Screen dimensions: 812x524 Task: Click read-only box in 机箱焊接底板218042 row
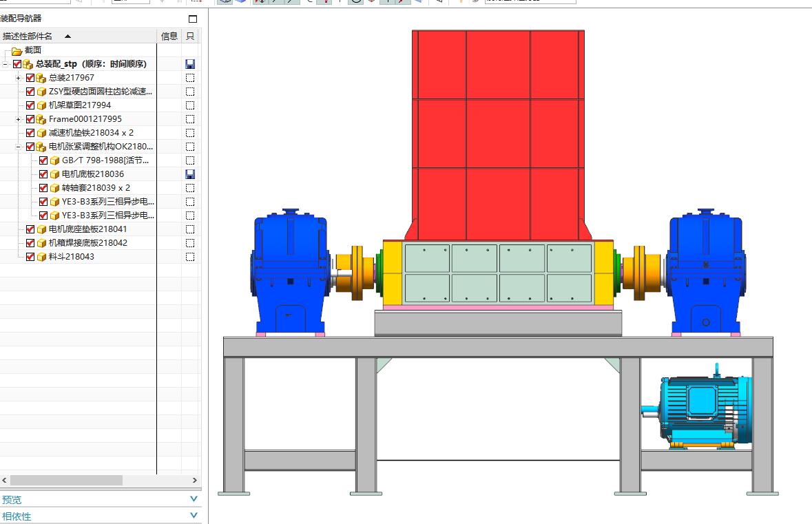190,243
